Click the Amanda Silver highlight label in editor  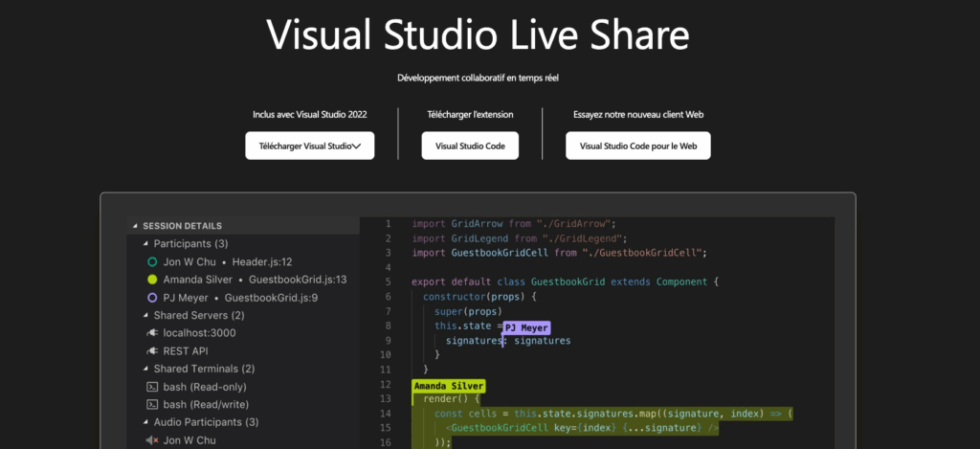(x=448, y=387)
